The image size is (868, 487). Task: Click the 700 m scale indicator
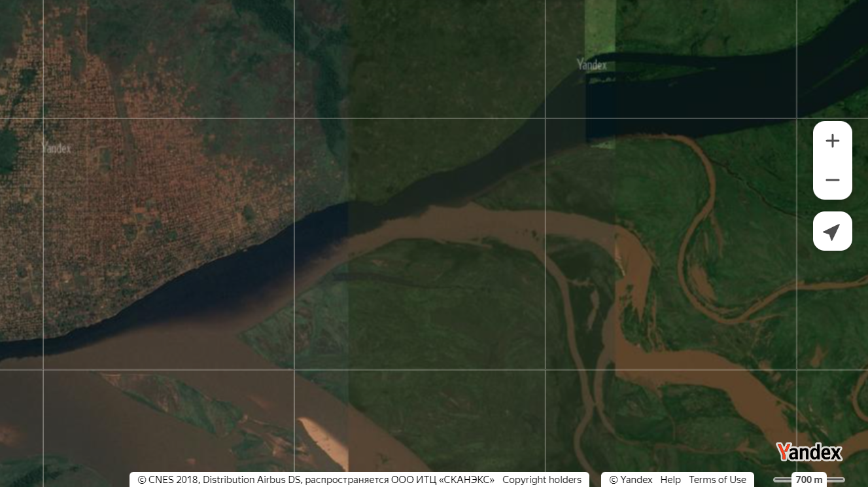808,480
